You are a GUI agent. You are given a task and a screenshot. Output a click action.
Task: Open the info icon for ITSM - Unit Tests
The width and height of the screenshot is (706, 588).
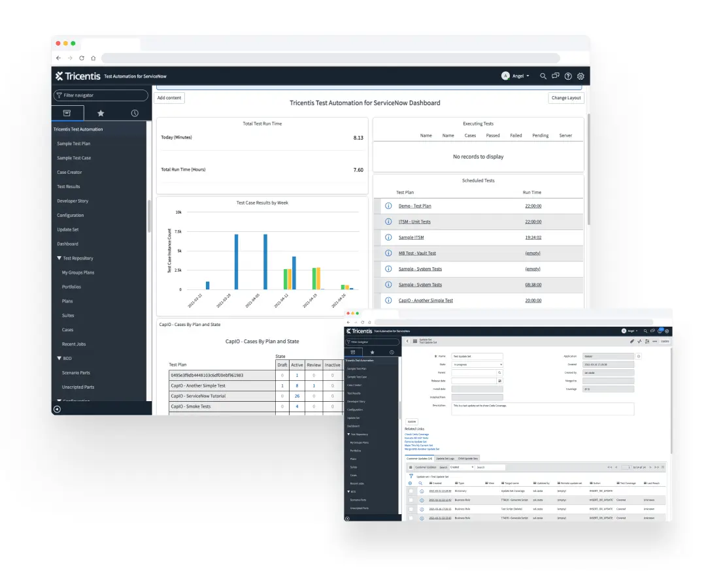click(x=388, y=221)
